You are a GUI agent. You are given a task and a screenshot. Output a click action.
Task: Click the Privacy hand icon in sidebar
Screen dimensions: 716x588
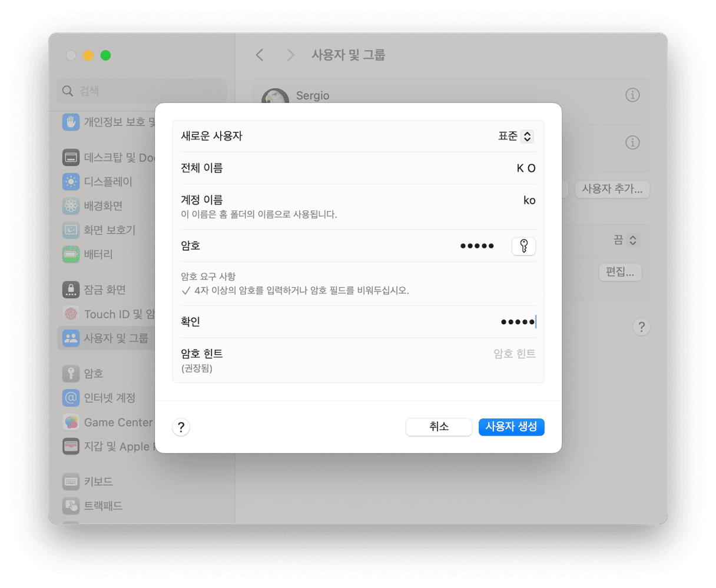(71, 122)
